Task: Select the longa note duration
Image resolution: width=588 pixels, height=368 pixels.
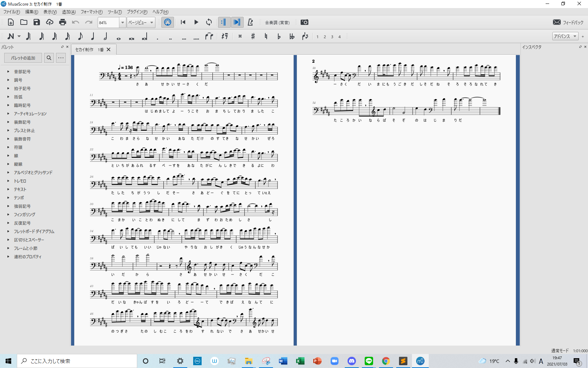Action: coord(145,37)
